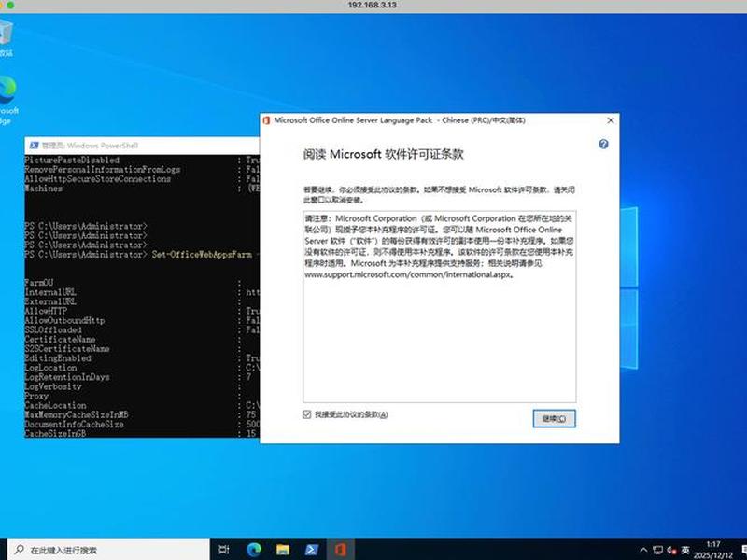Click the LogRetentionInDays property in PowerShell
This screenshot has height=560, width=747.
pyautogui.click(x=67, y=377)
